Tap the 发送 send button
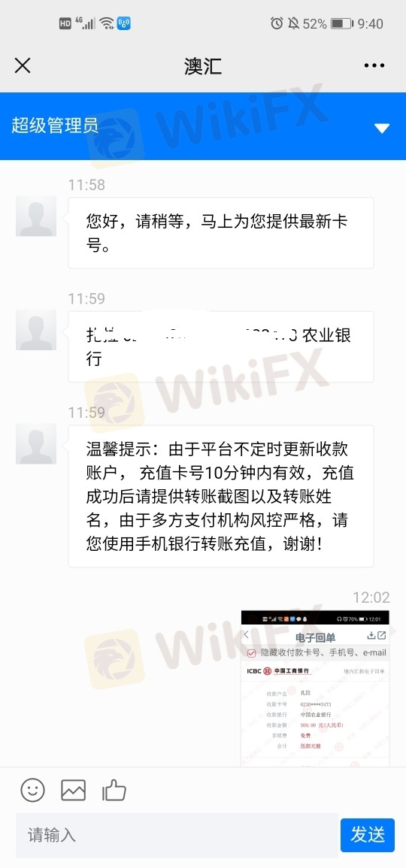The image size is (406, 868). (367, 835)
